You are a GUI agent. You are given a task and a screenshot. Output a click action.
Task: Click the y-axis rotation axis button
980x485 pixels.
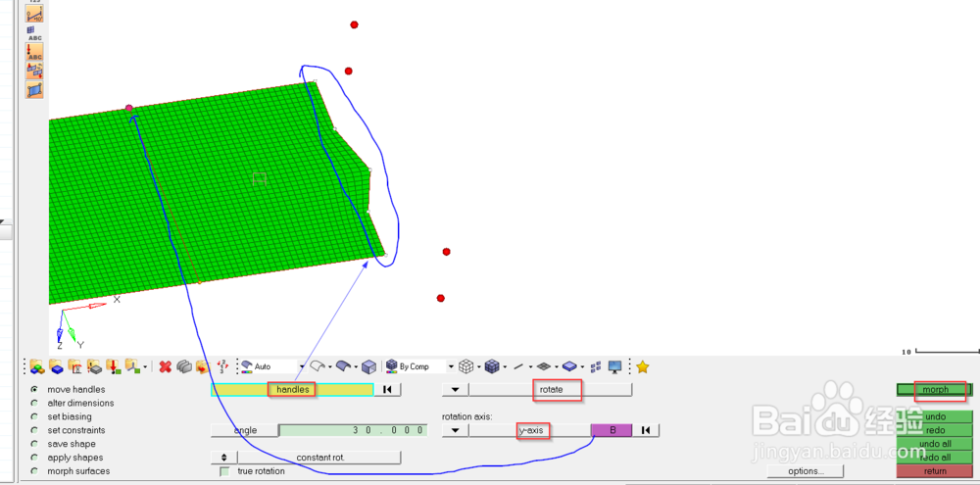click(530, 430)
